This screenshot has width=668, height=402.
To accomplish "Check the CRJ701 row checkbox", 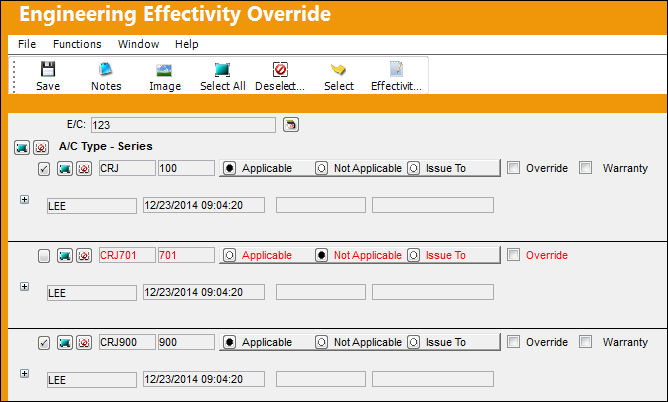I will tap(44, 256).
